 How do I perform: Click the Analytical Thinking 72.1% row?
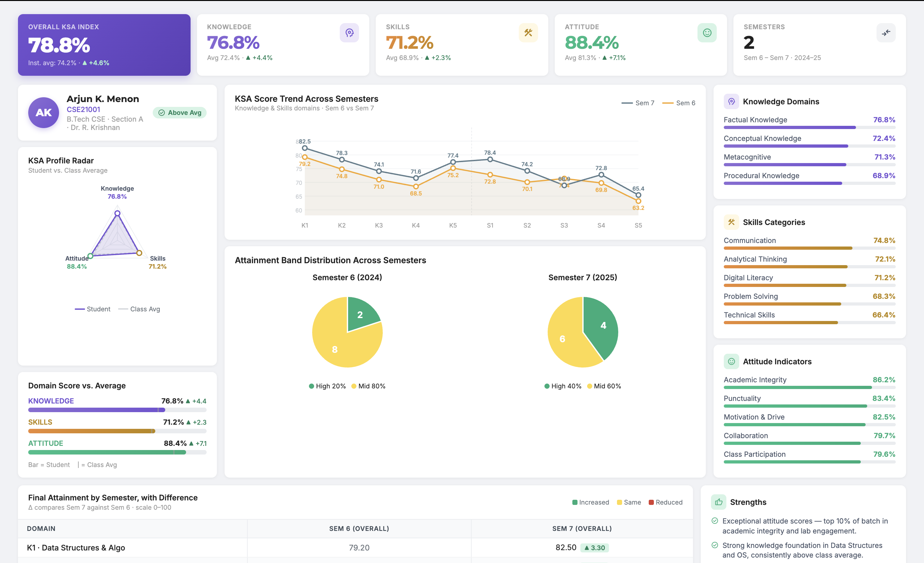pos(809,263)
